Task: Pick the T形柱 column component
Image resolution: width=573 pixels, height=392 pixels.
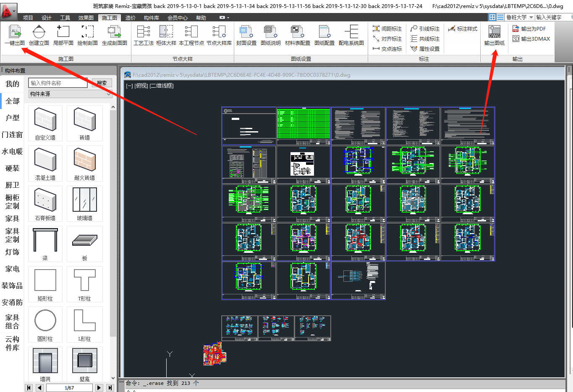Action: pyautogui.click(x=85, y=284)
